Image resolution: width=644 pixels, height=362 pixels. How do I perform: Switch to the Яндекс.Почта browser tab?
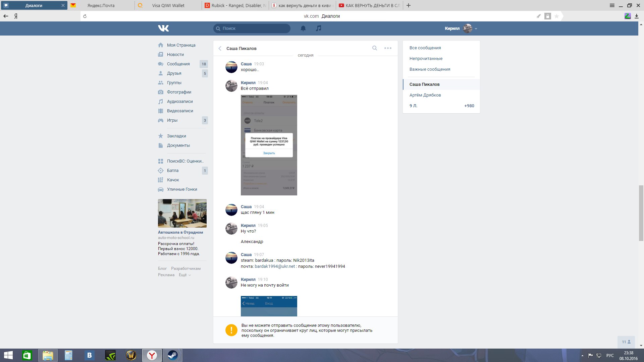(101, 5)
